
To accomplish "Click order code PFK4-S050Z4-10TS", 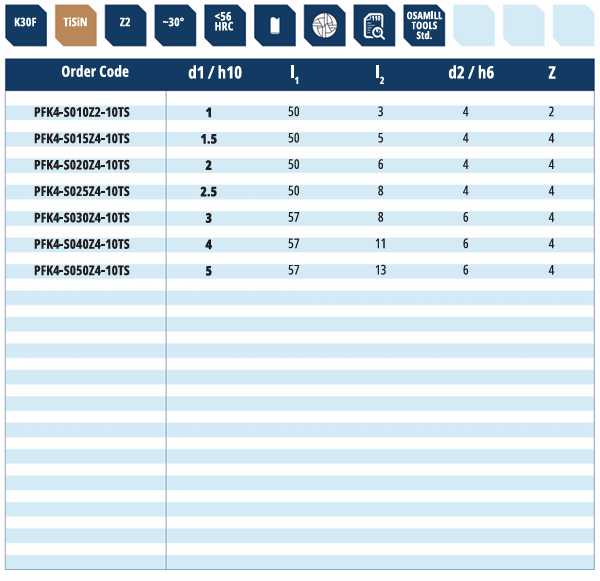I will 81,270.
